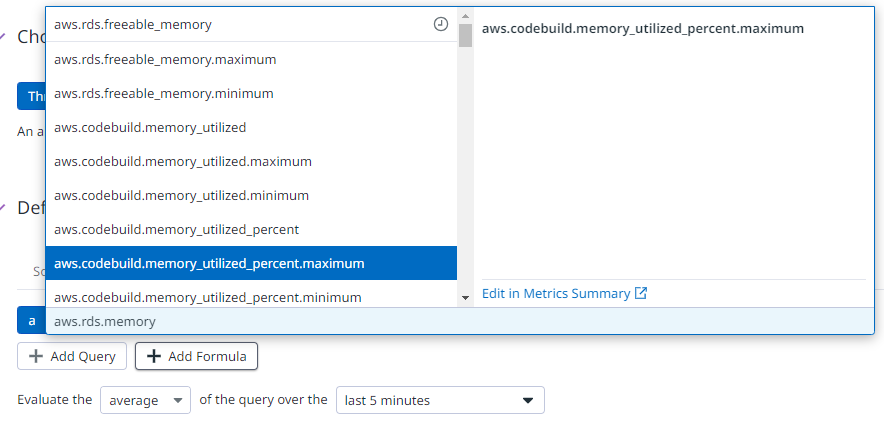Click external link icon beside Metrics Summary
The image size is (884, 424).
tap(641, 294)
